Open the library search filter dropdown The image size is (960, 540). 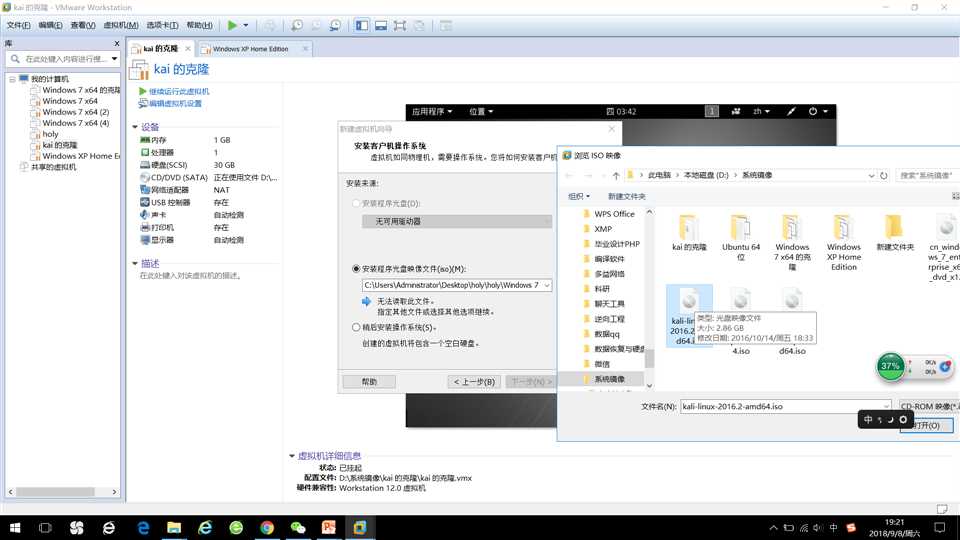point(114,59)
